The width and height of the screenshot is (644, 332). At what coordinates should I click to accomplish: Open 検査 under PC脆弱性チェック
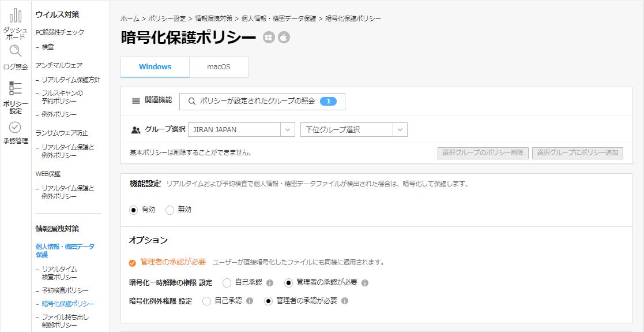(48, 47)
